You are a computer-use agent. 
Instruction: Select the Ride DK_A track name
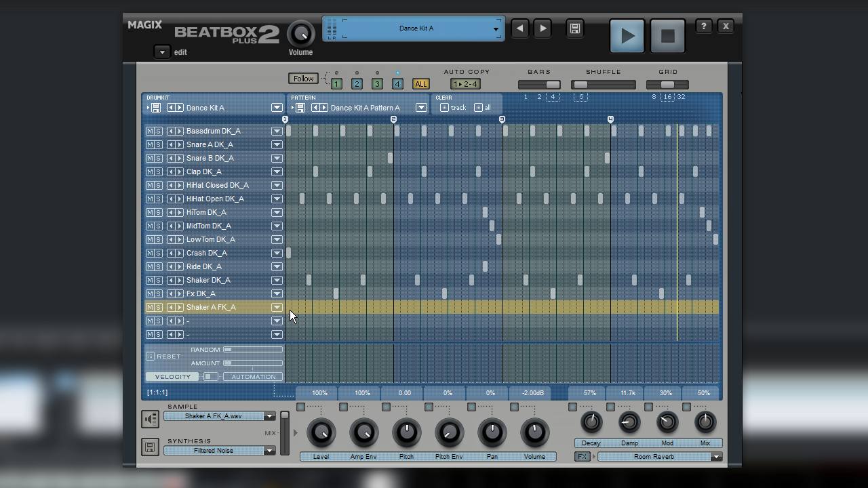204,266
